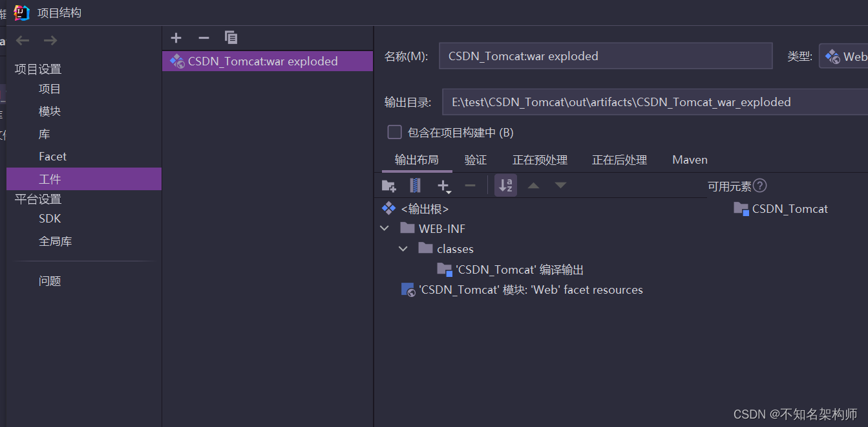The image size is (868, 427).
Task: Click the move element down arrow icon
Action: pos(560,186)
